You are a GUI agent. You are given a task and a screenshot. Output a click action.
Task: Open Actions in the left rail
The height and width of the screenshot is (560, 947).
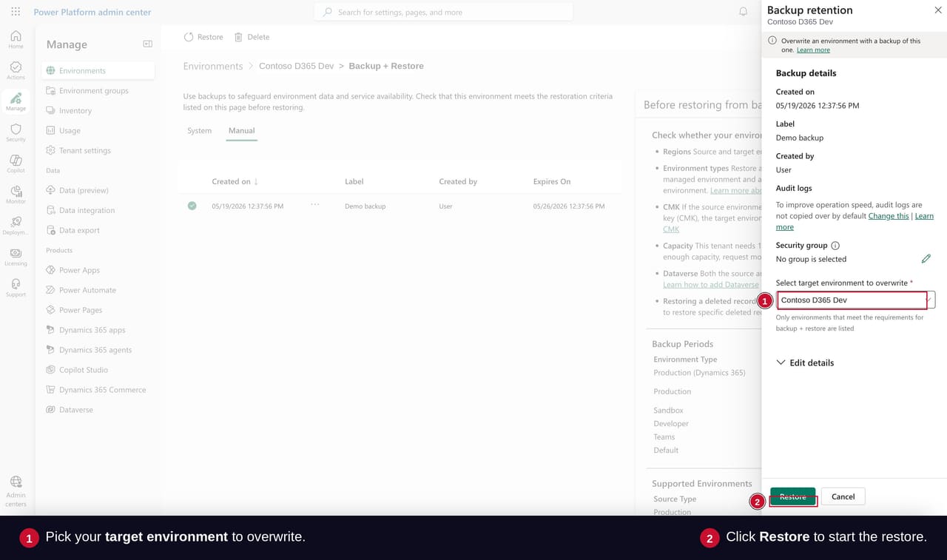[x=16, y=70]
